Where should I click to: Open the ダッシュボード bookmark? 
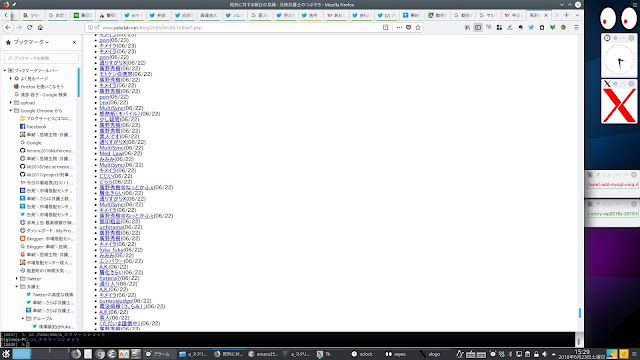pyautogui.click(x=47, y=231)
